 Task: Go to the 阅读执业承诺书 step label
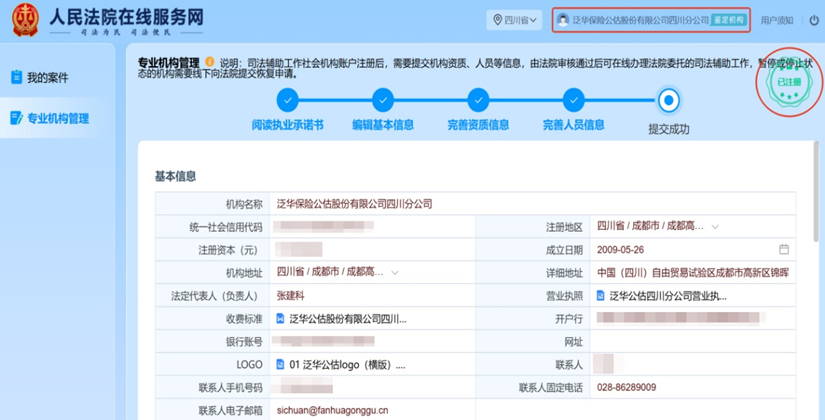[287, 125]
